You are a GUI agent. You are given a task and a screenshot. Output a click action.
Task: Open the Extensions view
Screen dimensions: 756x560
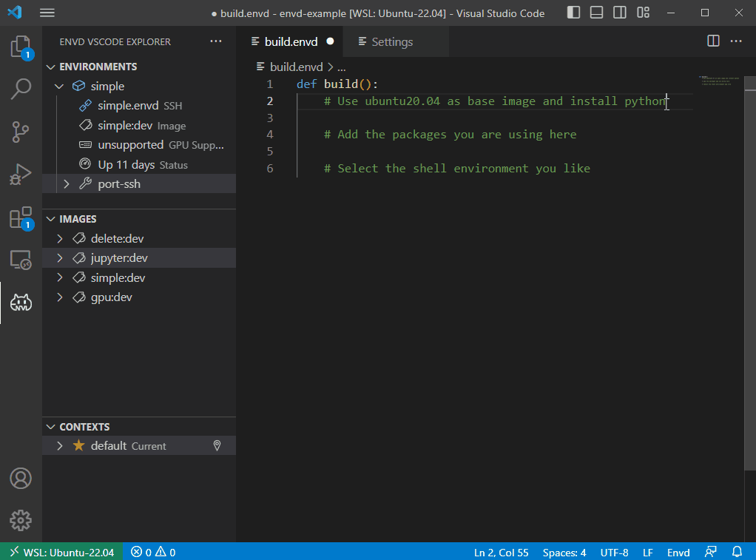[21, 218]
